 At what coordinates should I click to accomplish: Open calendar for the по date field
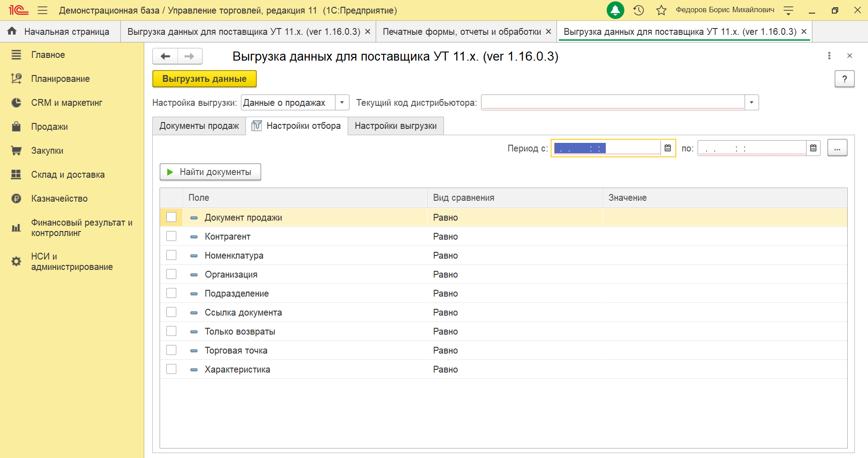tap(813, 148)
